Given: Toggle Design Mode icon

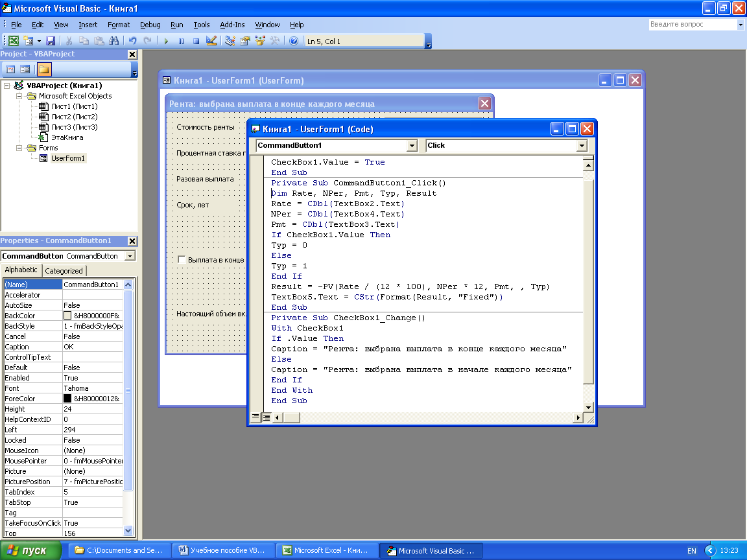Looking at the screenshot, I should [211, 41].
